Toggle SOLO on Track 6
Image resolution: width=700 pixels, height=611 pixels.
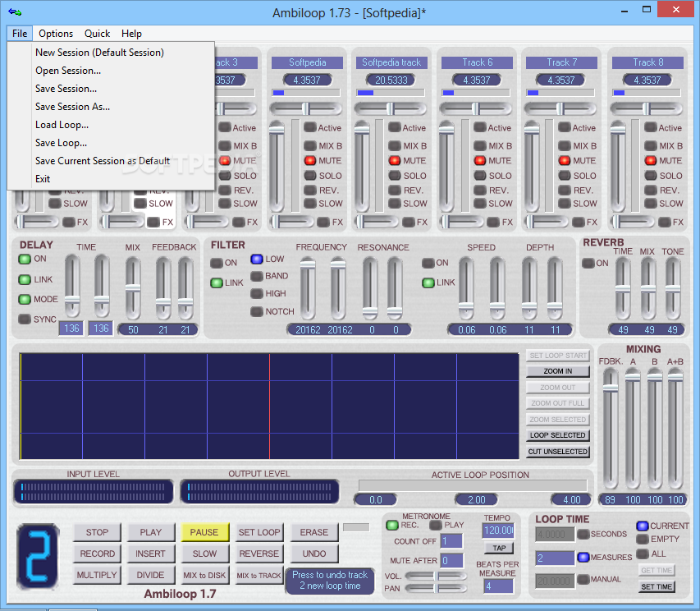click(x=479, y=176)
